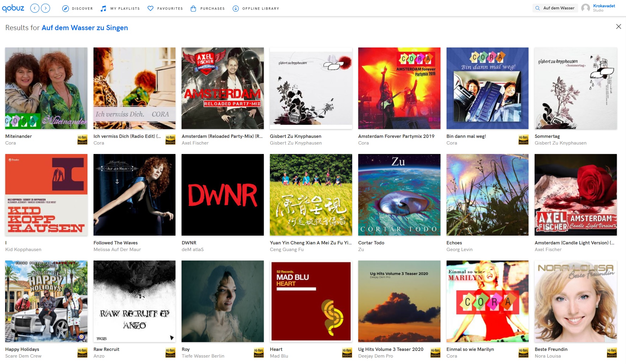Click the Einmal so wie Marilyn title

coord(470,349)
